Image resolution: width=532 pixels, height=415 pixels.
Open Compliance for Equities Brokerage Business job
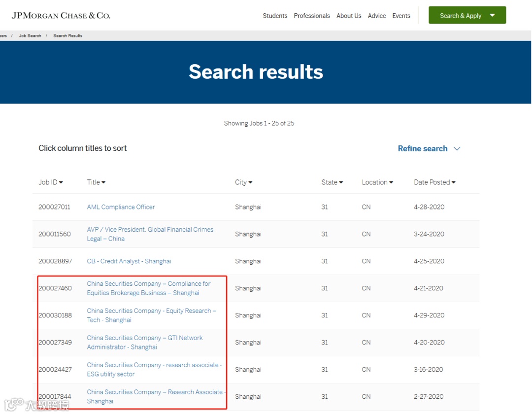(149, 288)
